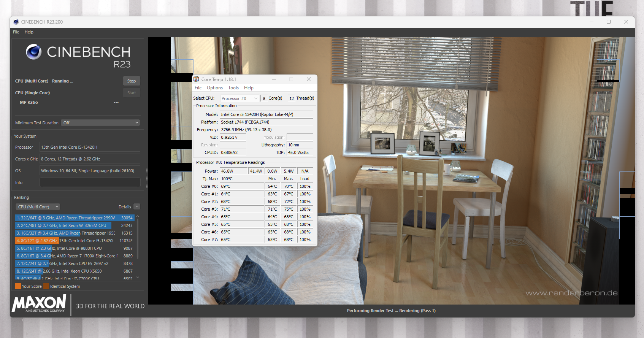Click the Cinebench title bar app icon

click(16, 22)
